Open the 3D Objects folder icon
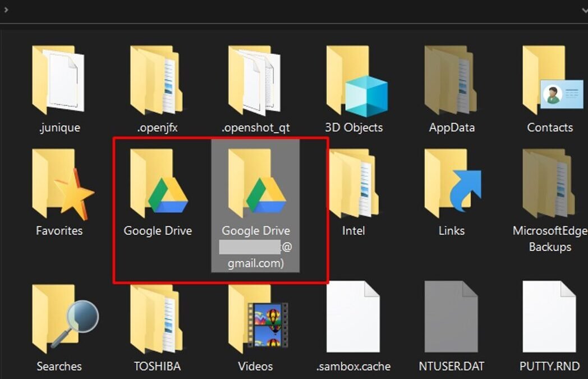Viewport: 588px width, 379px height. point(357,80)
